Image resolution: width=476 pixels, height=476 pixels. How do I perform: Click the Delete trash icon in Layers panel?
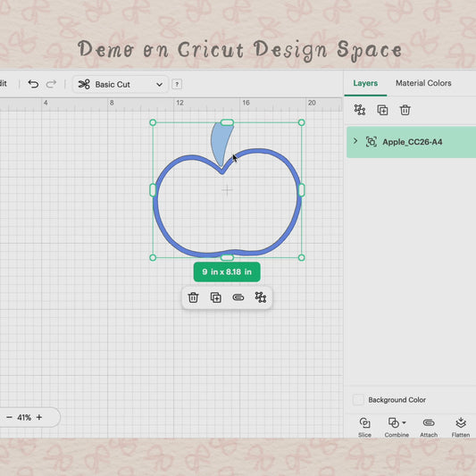point(405,110)
